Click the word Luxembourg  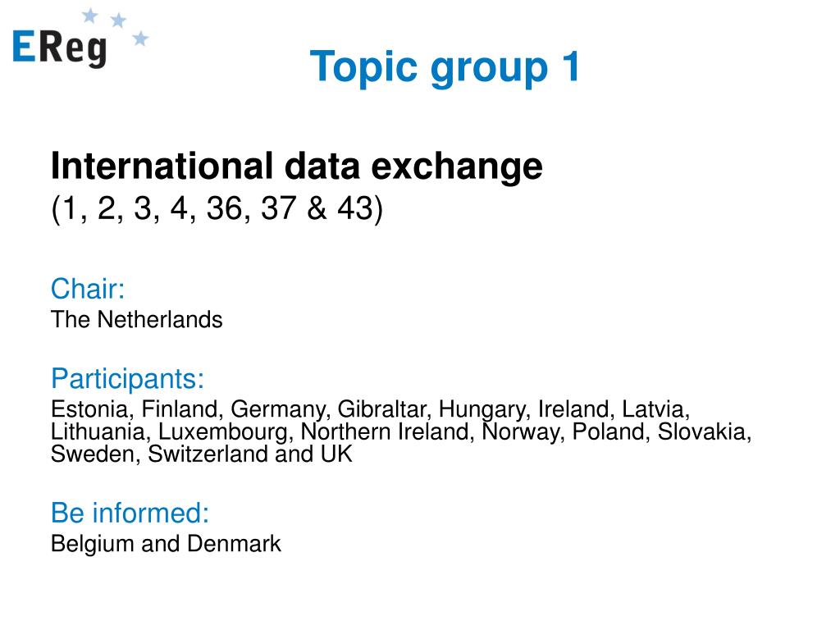coord(222,431)
